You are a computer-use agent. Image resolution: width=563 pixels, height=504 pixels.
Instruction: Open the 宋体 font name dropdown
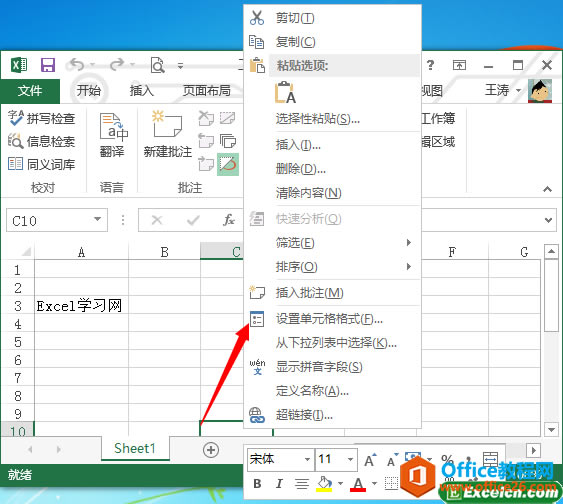click(x=307, y=459)
